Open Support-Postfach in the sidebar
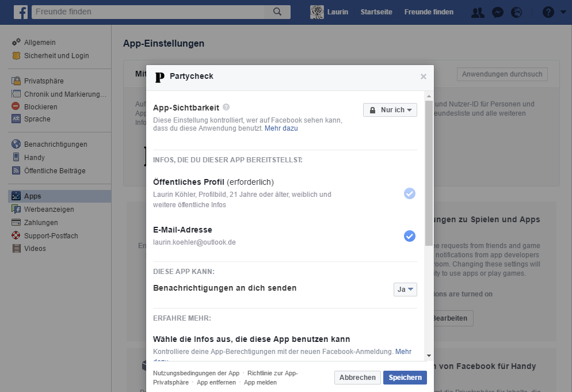572x392 pixels. click(51, 235)
